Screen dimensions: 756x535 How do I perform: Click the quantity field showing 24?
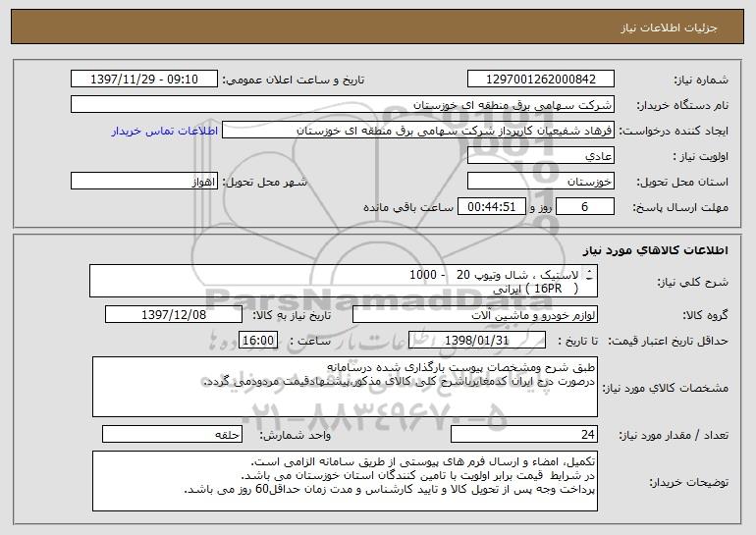coord(524,434)
